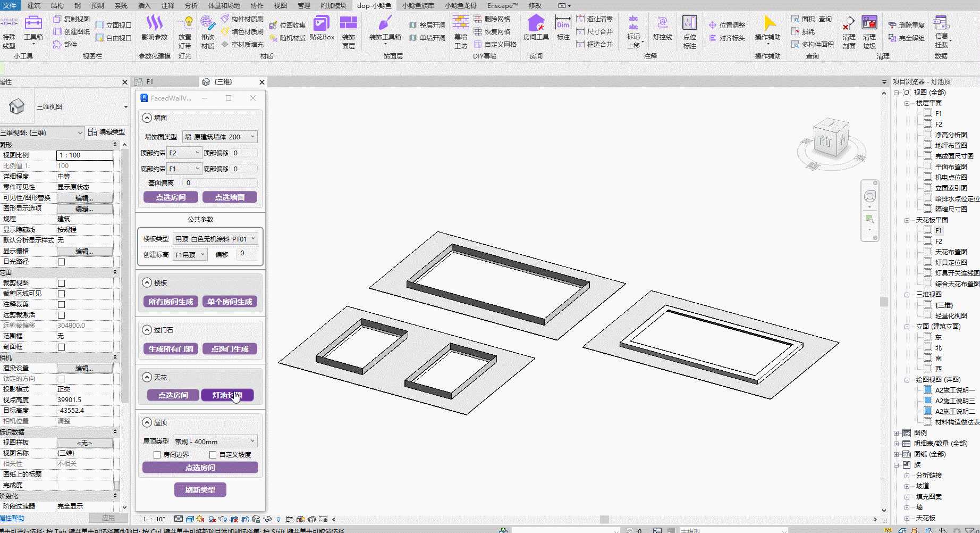Click the 刷新类型 button
This screenshot has height=533, width=980.
point(200,490)
